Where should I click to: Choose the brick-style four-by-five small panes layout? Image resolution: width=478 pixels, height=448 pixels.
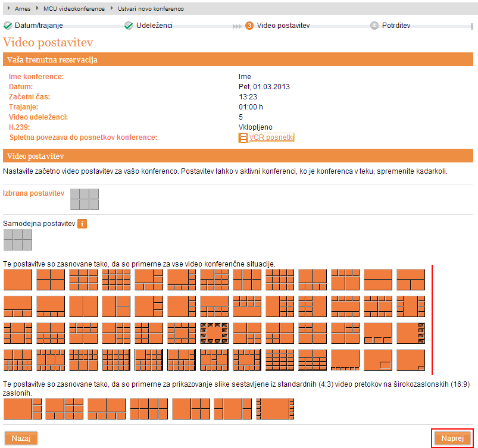[x=280, y=360]
